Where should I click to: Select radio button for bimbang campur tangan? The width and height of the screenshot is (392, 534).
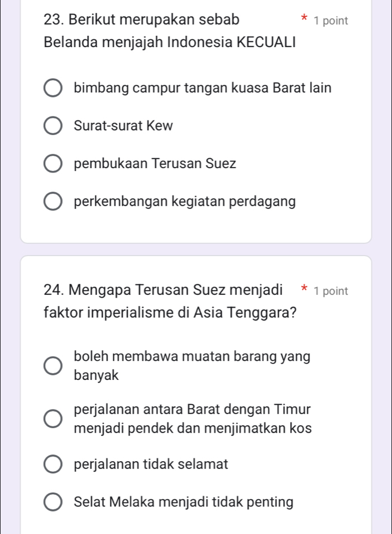(x=53, y=88)
